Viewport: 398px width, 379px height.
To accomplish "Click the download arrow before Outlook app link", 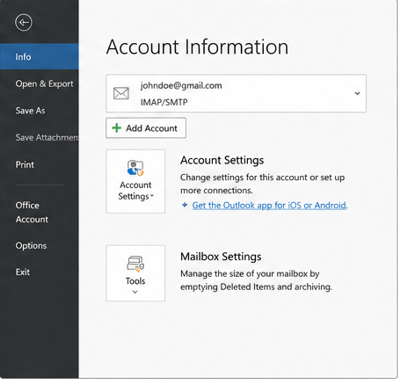I will click(x=185, y=205).
